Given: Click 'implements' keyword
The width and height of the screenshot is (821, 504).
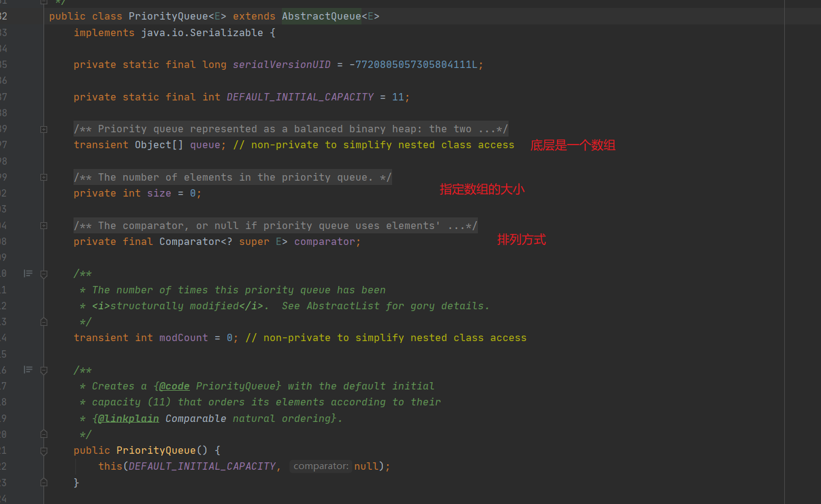Looking at the screenshot, I should click(104, 32).
